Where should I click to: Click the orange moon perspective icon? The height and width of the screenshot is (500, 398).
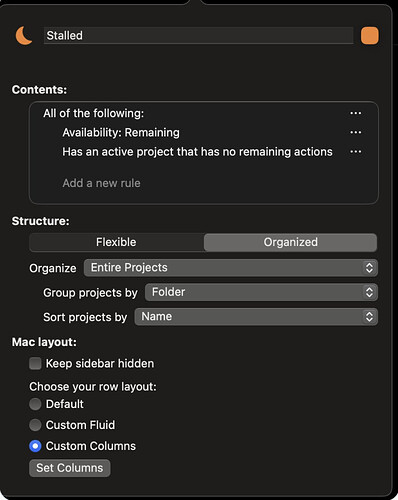(x=24, y=36)
